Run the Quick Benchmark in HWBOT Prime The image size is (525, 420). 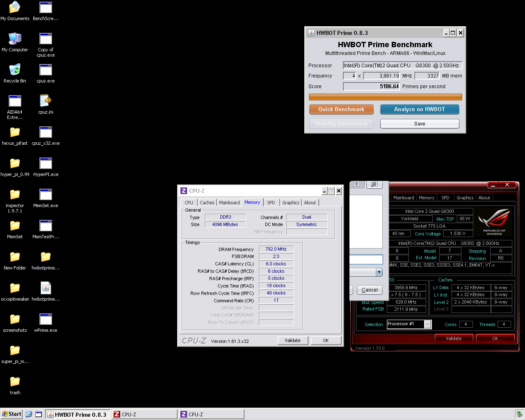point(341,110)
